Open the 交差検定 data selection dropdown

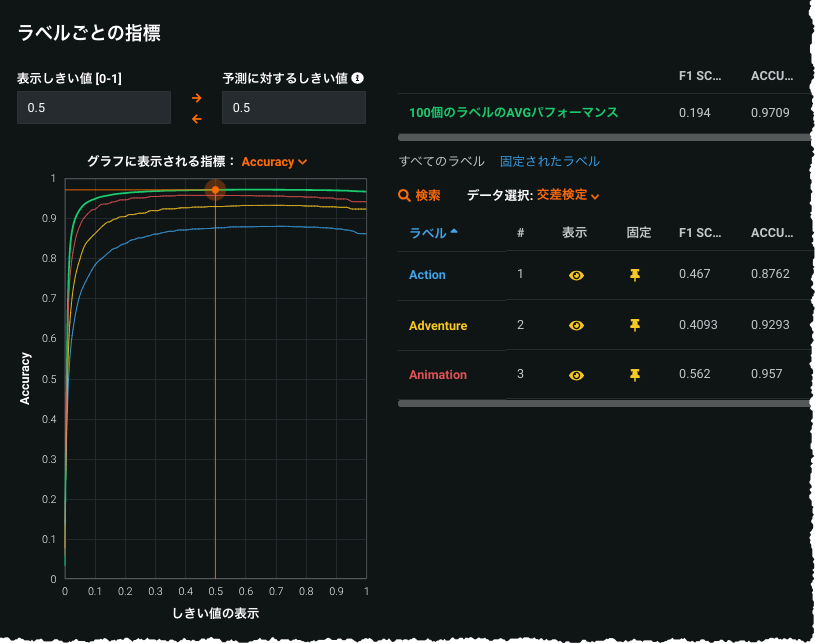[568, 196]
